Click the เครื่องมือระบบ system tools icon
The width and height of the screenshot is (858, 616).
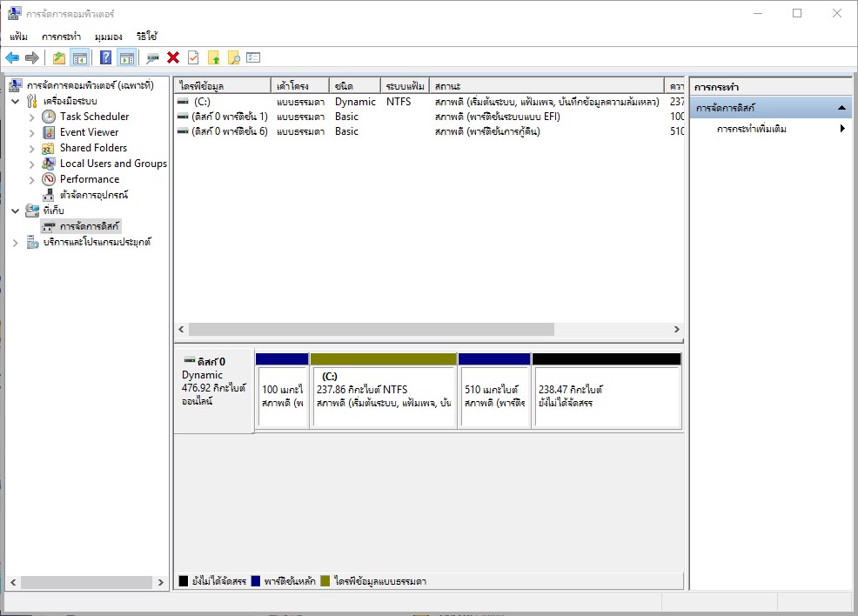pos(32,101)
